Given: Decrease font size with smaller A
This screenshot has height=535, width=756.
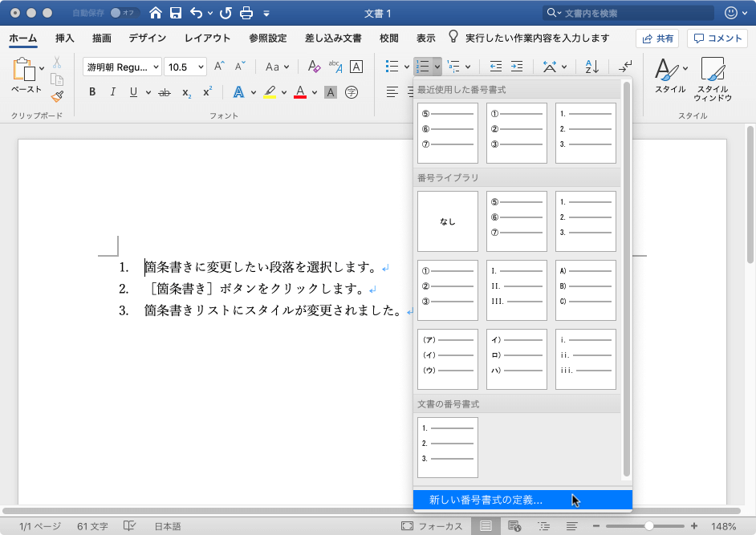Looking at the screenshot, I should point(240,67).
